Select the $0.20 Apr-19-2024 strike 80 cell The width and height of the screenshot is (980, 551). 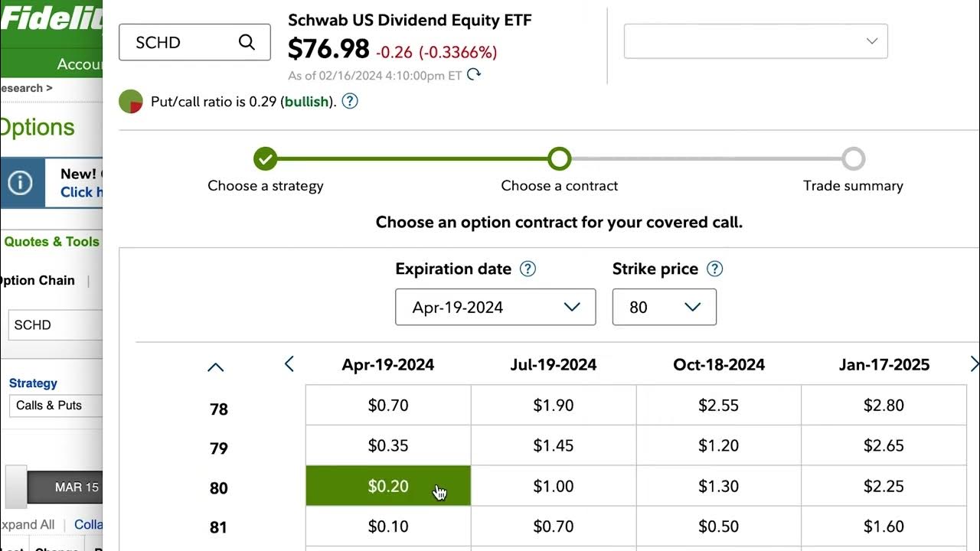[x=388, y=486]
